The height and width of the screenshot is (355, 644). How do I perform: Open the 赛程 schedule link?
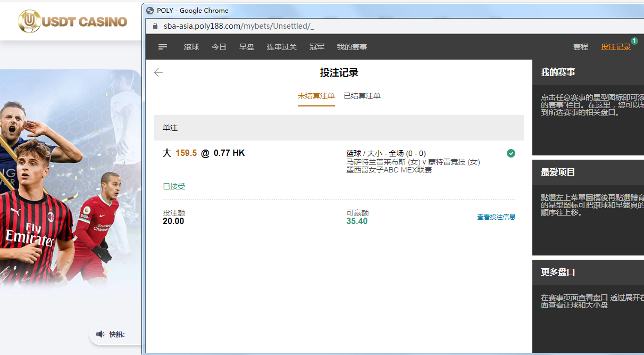point(581,47)
